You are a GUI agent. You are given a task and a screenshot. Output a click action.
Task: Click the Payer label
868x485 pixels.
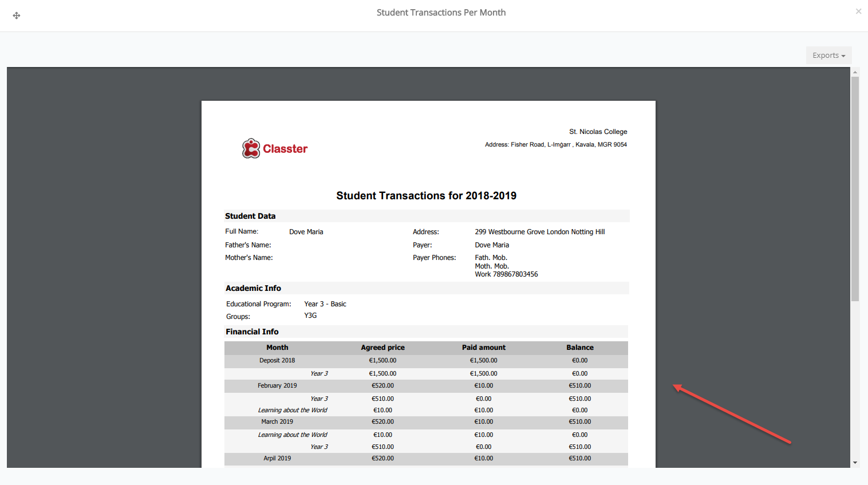point(423,245)
